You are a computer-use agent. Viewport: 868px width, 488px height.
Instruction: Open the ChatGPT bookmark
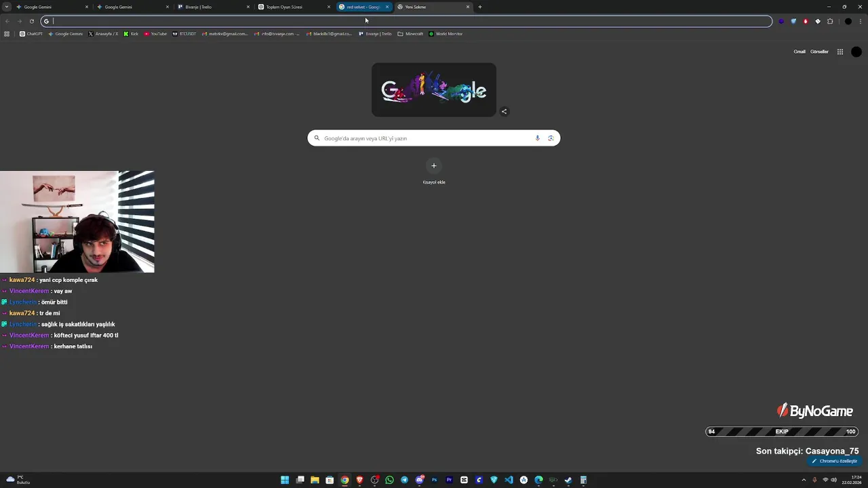point(31,34)
